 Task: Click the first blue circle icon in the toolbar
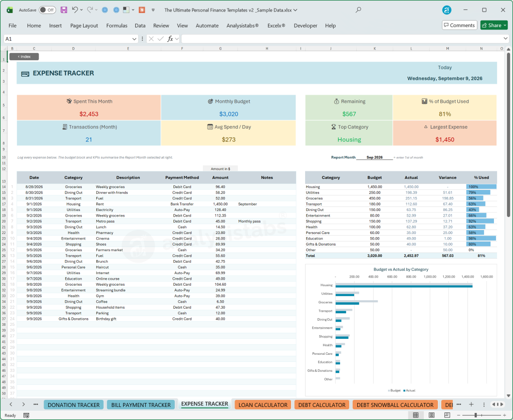coord(105,10)
